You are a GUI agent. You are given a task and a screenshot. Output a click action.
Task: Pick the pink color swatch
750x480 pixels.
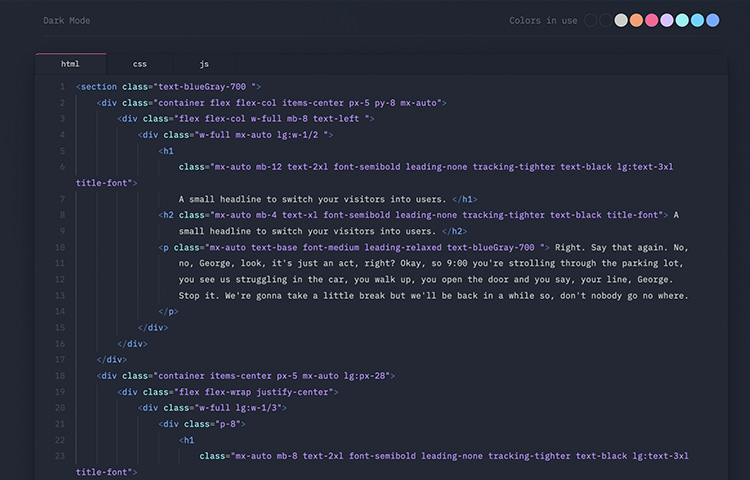coord(651,20)
